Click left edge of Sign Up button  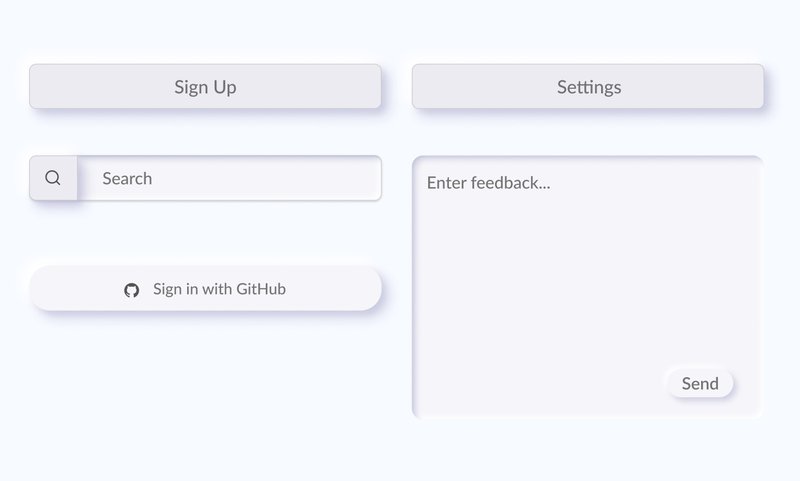coord(42,87)
